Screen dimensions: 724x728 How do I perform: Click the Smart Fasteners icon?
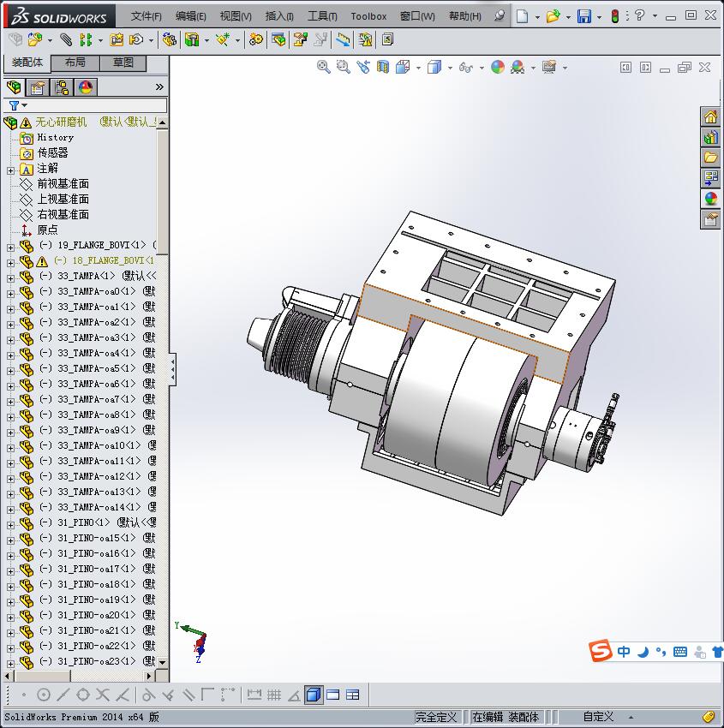pyautogui.click(x=117, y=40)
